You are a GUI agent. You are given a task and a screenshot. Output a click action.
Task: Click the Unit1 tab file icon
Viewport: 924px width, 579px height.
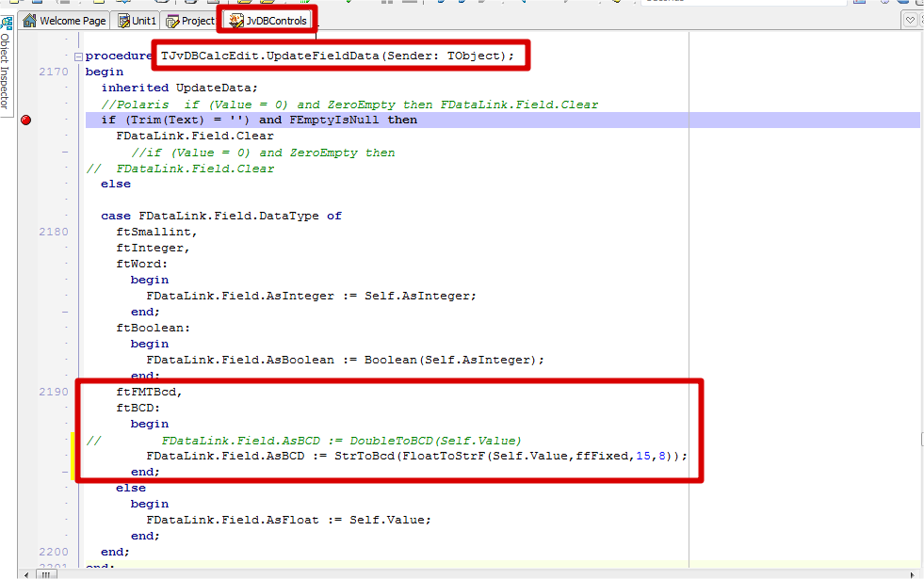(x=122, y=21)
